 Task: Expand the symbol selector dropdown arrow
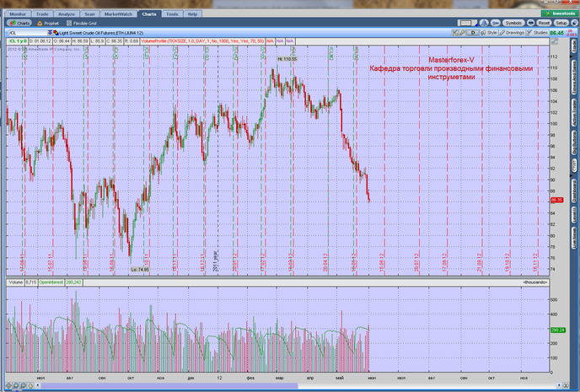pyautogui.click(x=50, y=33)
